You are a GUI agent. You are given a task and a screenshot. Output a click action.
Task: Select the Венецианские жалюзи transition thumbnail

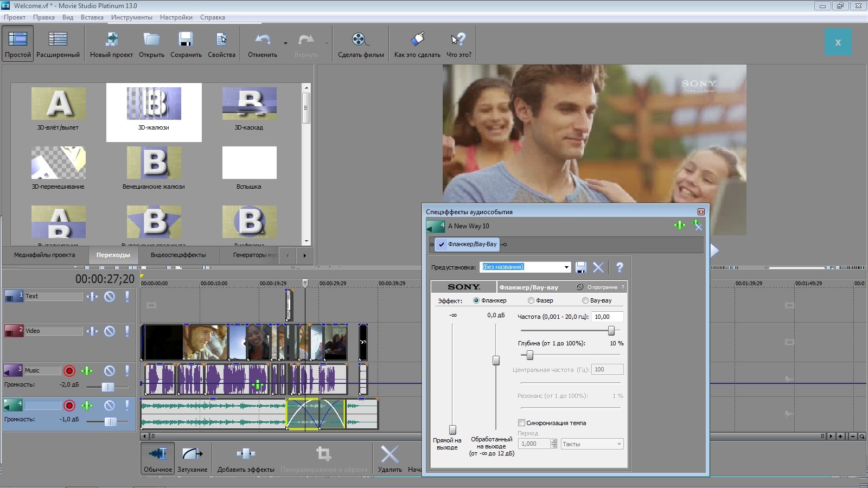pos(154,163)
